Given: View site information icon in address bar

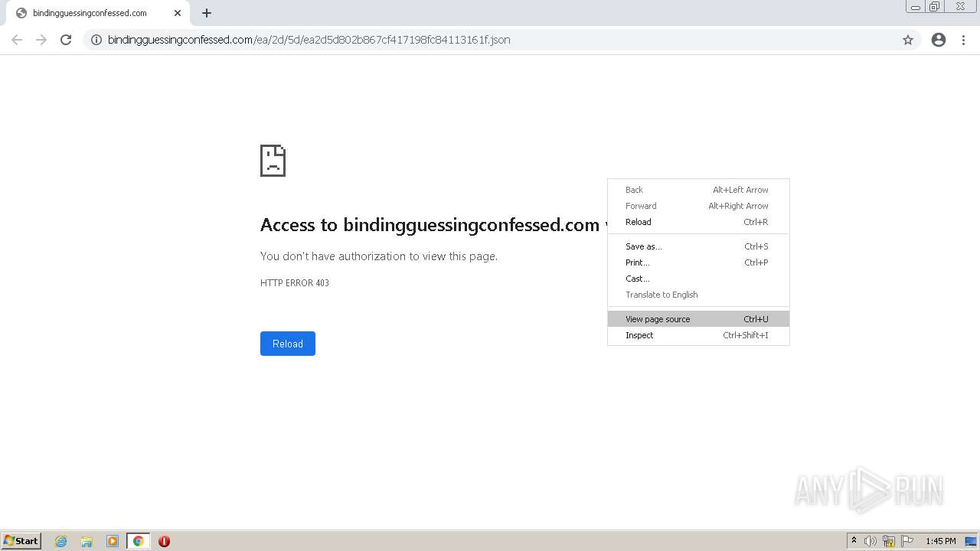Looking at the screenshot, I should (x=96, y=40).
